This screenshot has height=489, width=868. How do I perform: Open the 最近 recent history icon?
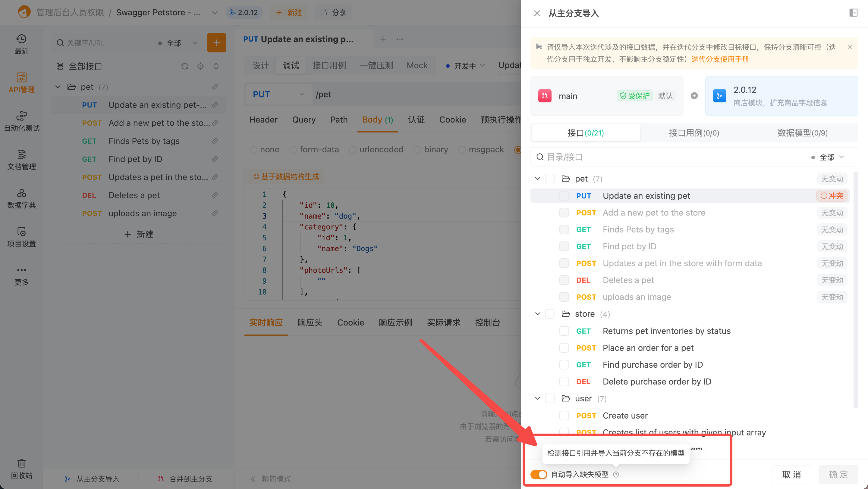point(22,44)
